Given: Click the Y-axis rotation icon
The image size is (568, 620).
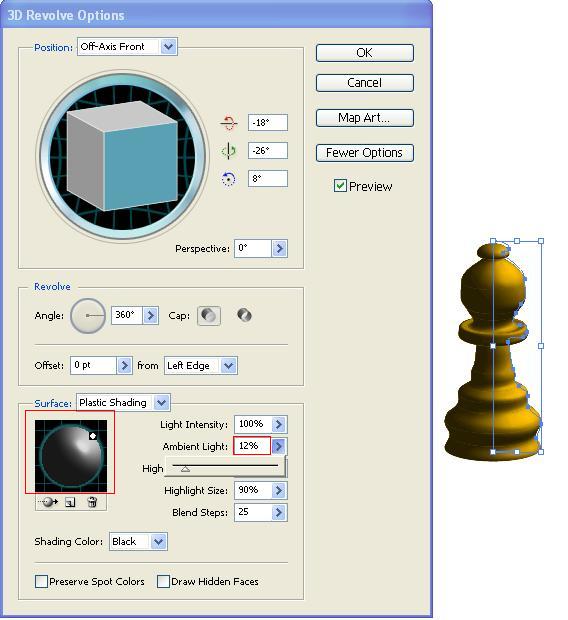Looking at the screenshot, I should point(229,151).
